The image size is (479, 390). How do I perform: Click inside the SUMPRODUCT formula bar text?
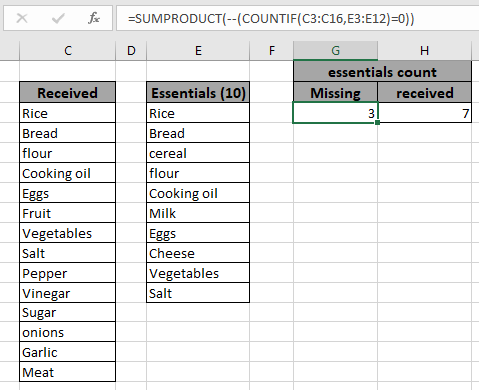pos(271,19)
